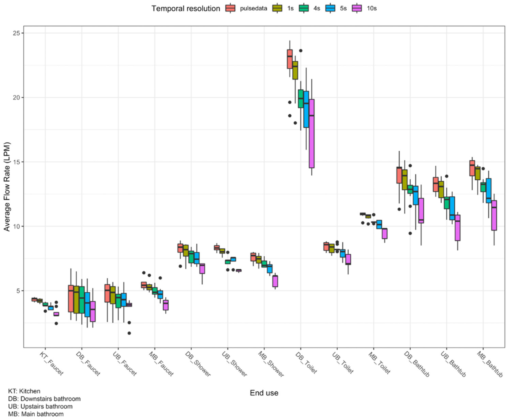Image resolution: width=508 pixels, height=420 pixels.
Task: Click the 5s blue legend swatch
Action: pyautogui.click(x=330, y=8)
